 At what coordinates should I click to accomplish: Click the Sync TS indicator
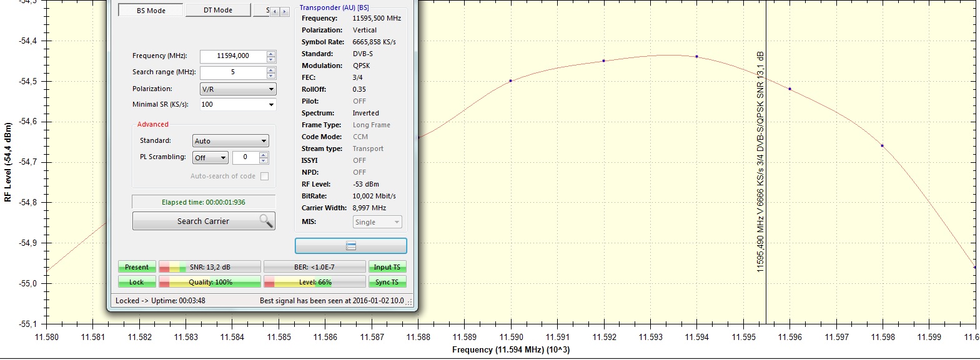pyautogui.click(x=387, y=282)
